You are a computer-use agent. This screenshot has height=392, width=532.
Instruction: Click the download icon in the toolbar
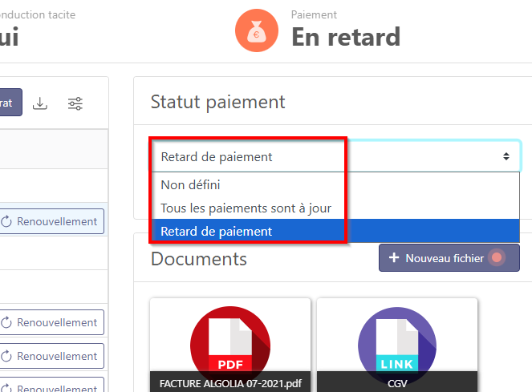pyautogui.click(x=40, y=103)
